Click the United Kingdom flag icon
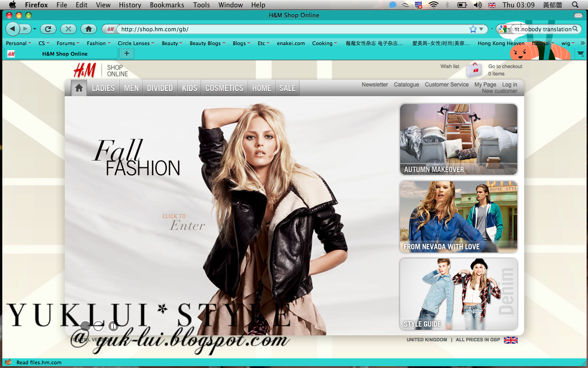 coord(511,340)
